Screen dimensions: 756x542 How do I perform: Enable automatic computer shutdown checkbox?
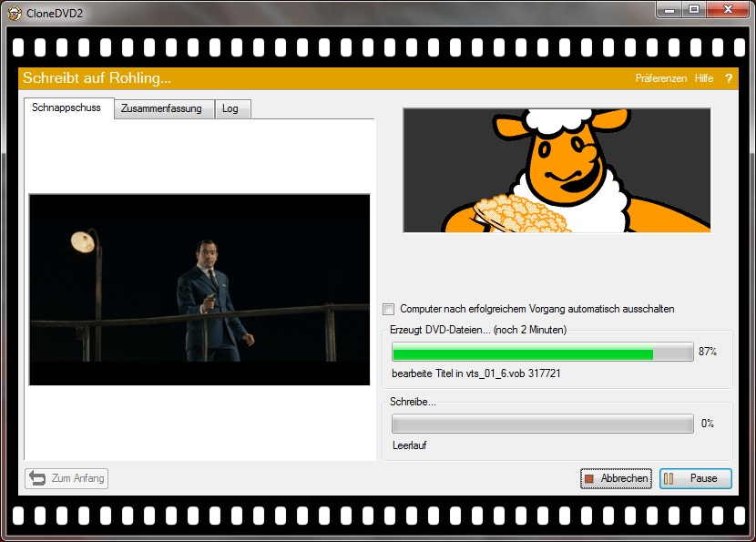(x=389, y=309)
